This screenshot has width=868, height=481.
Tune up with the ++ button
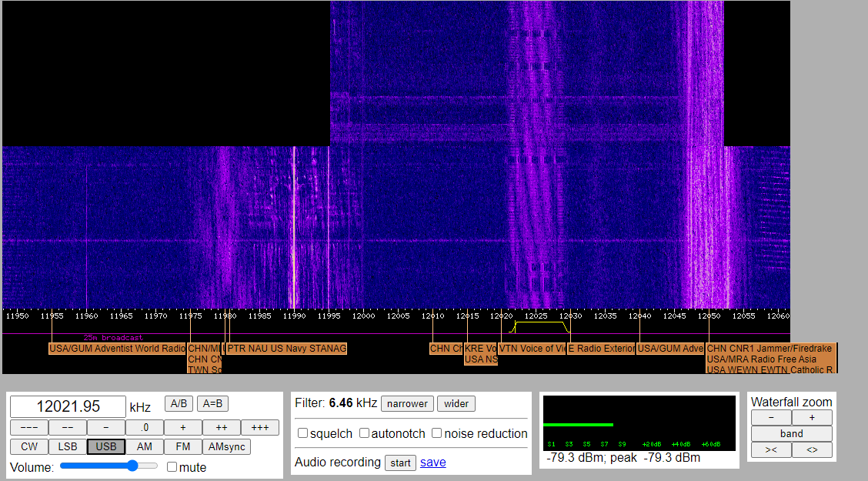click(x=222, y=427)
